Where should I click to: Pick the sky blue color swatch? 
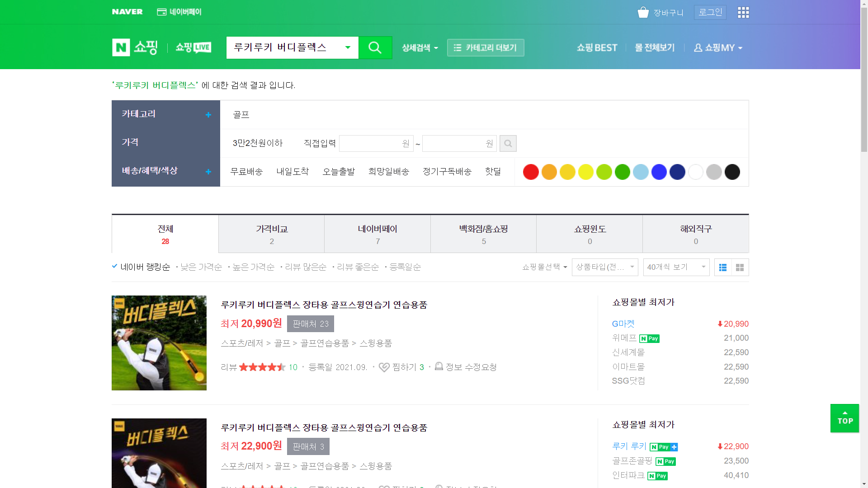[x=641, y=172]
